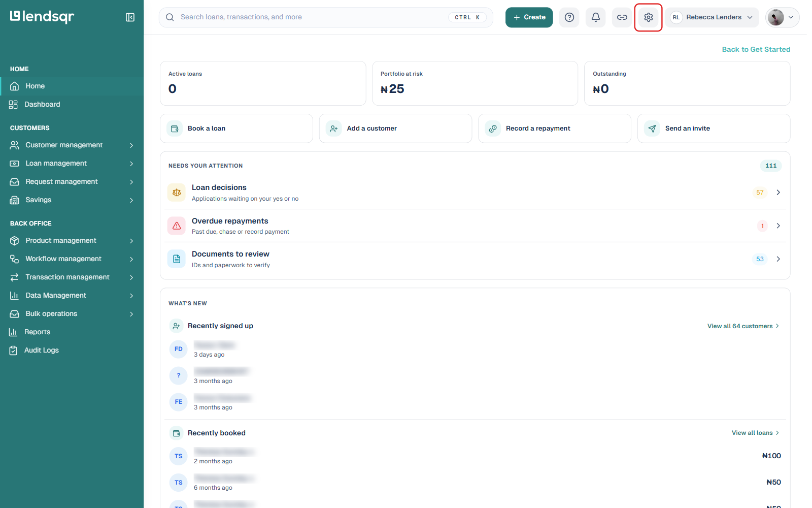Image resolution: width=812 pixels, height=508 pixels.
Task: Click the Data Management chart icon
Action: 14,296
